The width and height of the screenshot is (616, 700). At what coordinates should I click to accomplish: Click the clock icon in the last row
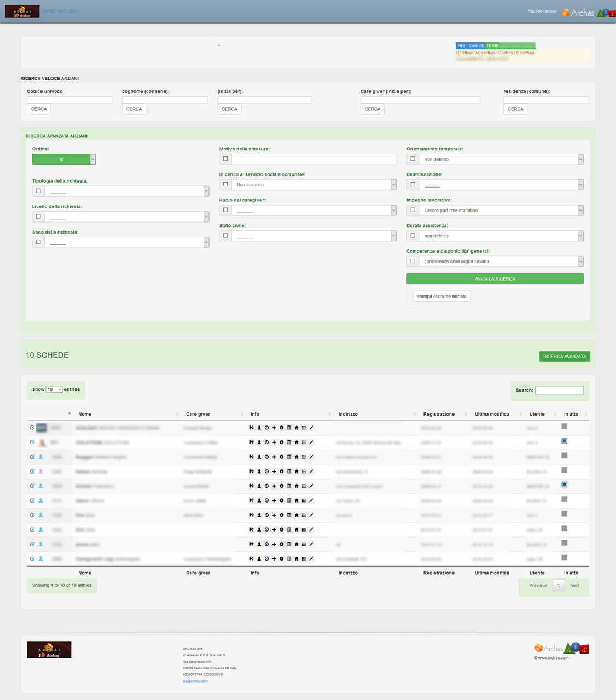tap(266, 559)
